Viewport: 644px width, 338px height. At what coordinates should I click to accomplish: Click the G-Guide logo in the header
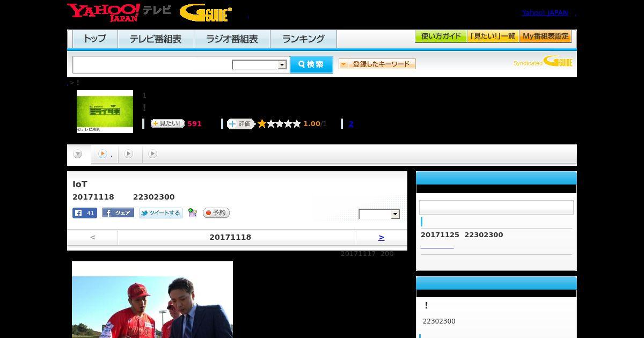[x=206, y=13]
